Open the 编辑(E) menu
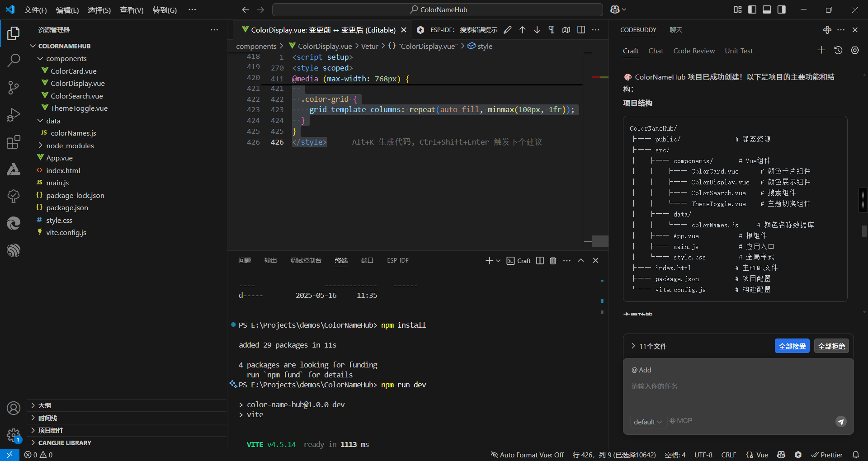Screen dimensions: 868x461 click(x=67, y=10)
